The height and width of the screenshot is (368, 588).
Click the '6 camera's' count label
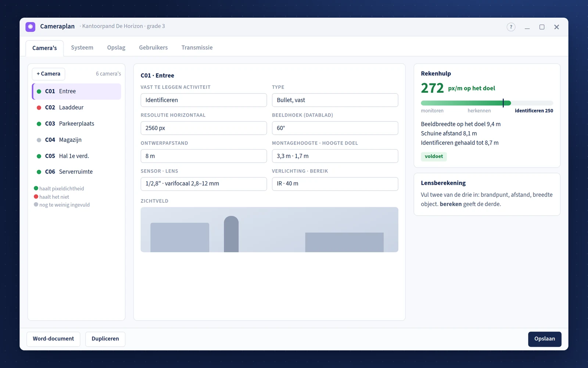click(x=108, y=74)
